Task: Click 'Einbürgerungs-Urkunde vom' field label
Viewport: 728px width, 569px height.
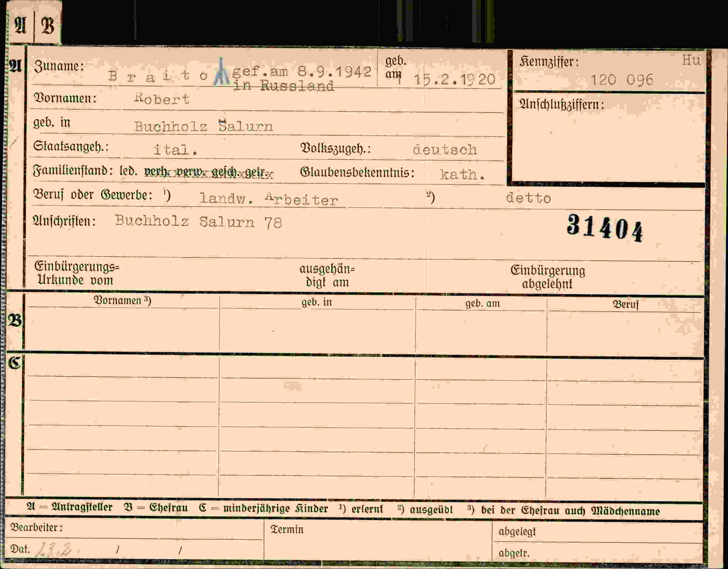Action: tap(77, 273)
